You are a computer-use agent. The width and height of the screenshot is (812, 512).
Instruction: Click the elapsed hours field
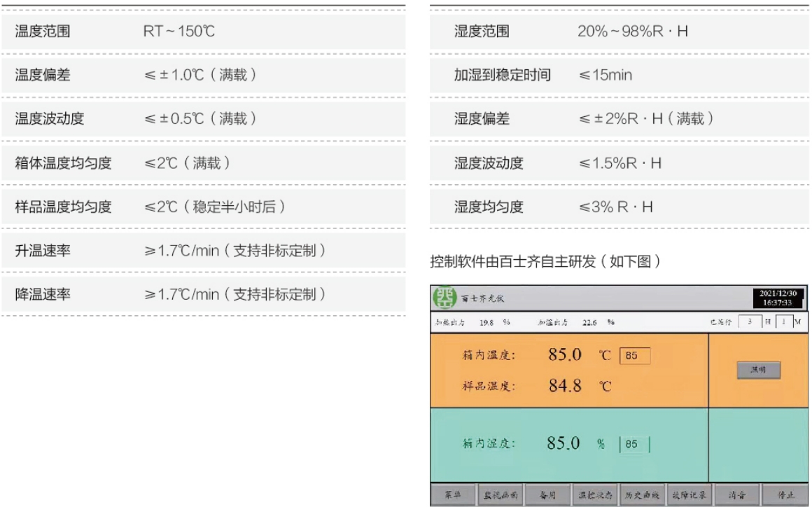[x=750, y=322]
